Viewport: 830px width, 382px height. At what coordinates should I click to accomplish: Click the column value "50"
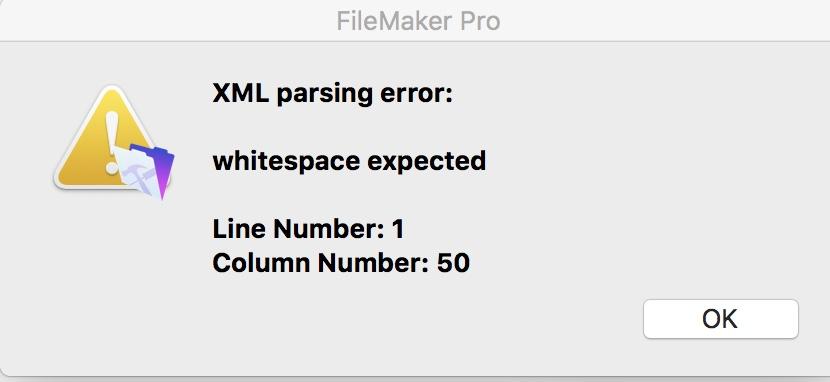pyautogui.click(x=453, y=263)
